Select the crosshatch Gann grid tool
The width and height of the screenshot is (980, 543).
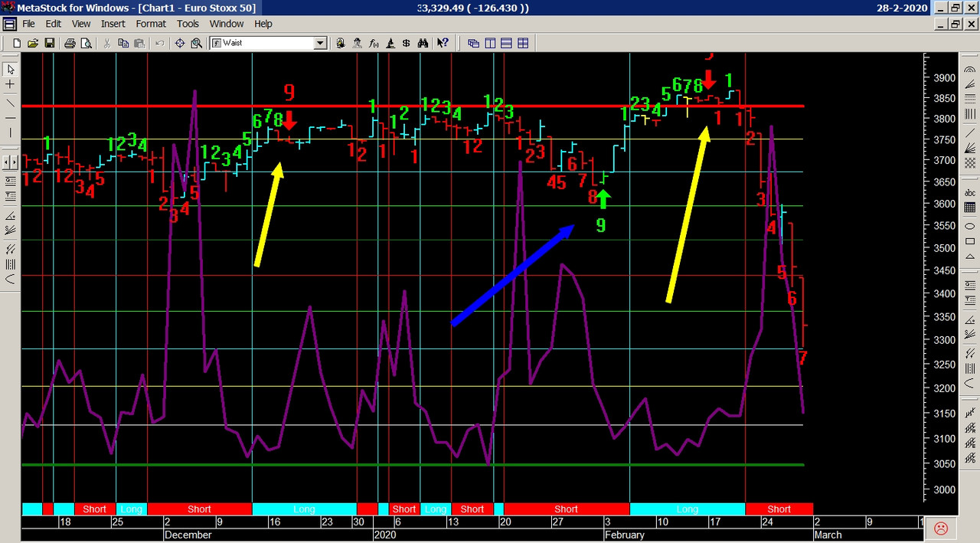coord(969,162)
